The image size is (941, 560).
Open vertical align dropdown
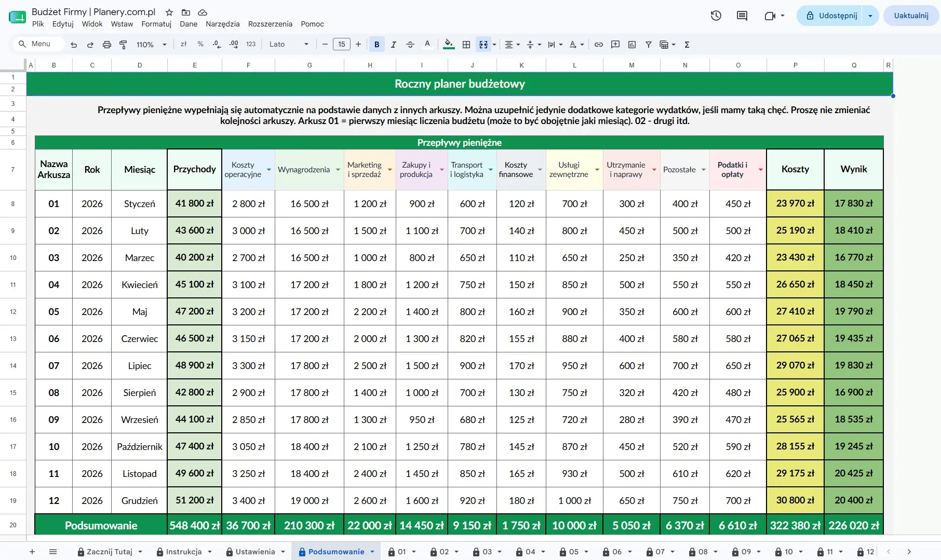(534, 45)
